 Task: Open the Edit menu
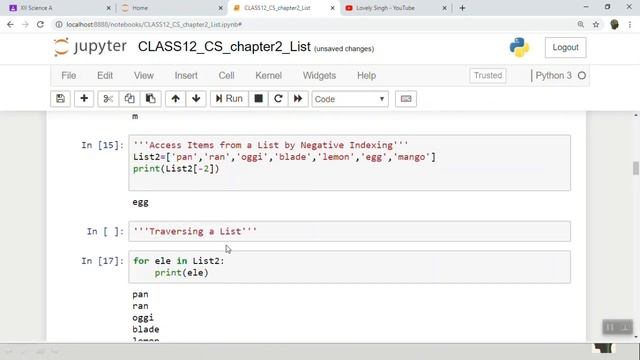(x=105, y=76)
